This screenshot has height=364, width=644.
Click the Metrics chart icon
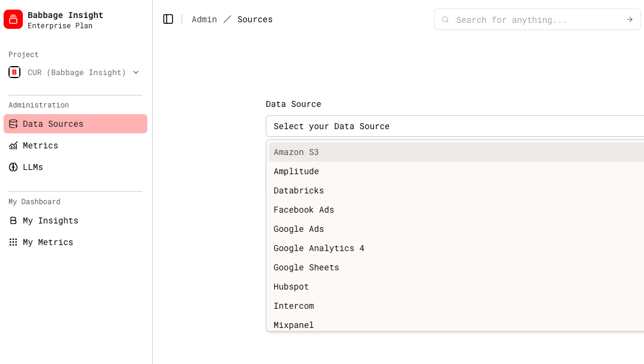click(13, 146)
